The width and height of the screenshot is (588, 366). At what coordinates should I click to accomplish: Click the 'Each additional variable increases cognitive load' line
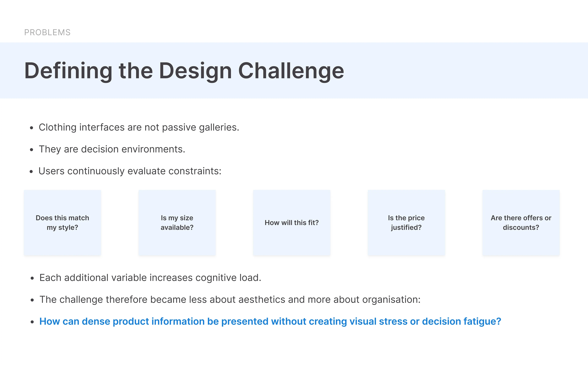[x=150, y=278]
